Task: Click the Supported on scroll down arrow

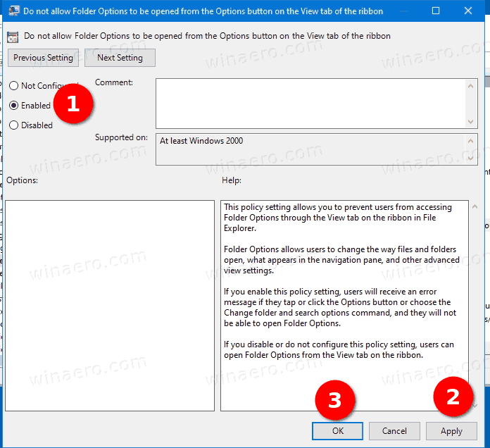Action: tap(470, 158)
